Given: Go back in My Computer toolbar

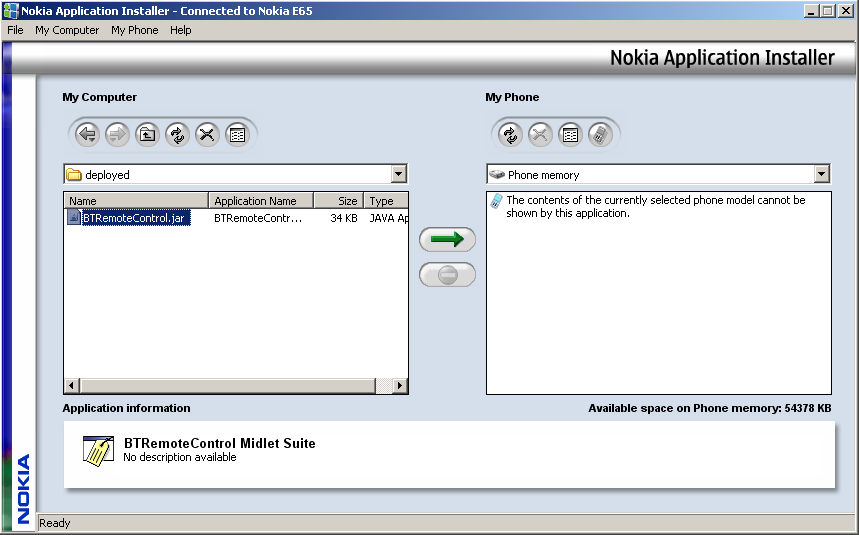Looking at the screenshot, I should 87,134.
